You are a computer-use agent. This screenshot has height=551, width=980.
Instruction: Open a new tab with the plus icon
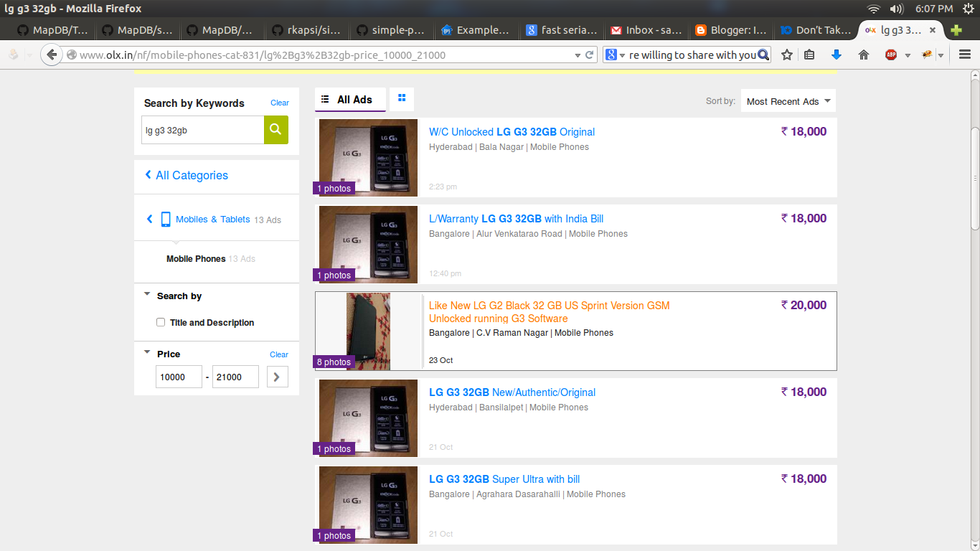(956, 30)
